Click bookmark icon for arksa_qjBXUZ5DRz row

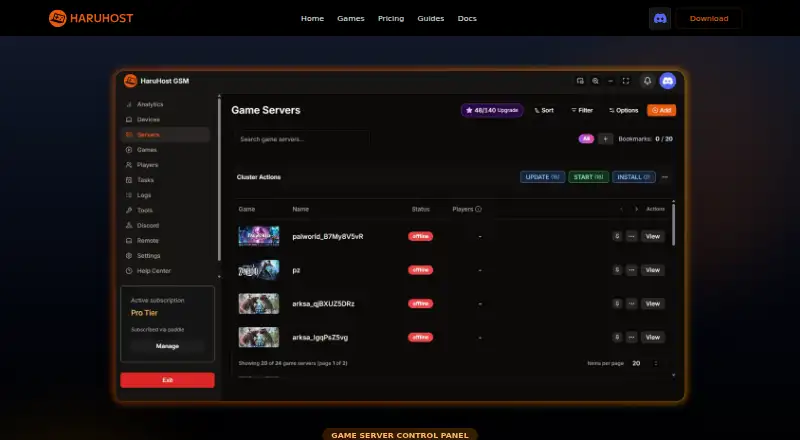coord(617,304)
